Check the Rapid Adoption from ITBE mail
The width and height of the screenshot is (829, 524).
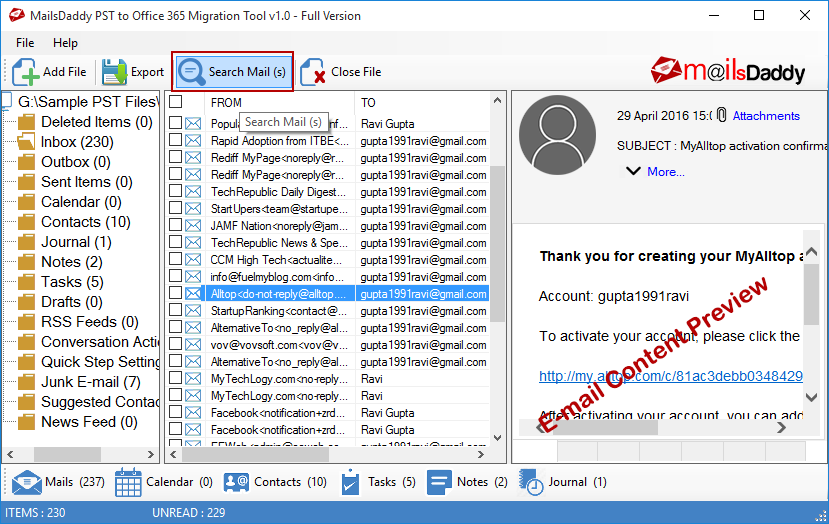click(x=176, y=140)
